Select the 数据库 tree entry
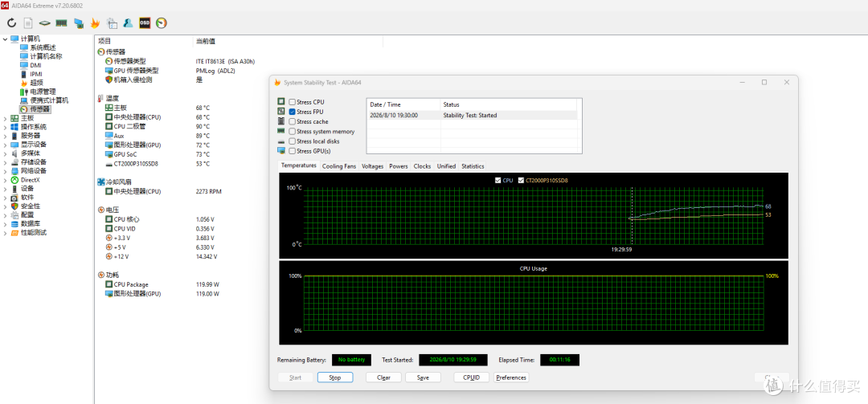The image size is (868, 404). pyautogui.click(x=30, y=223)
